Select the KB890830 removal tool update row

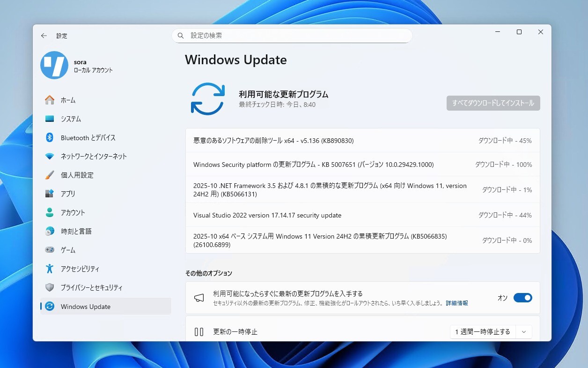point(363,141)
